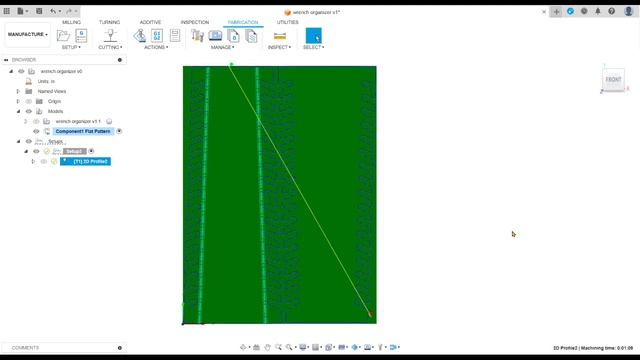The width and height of the screenshot is (640, 360).
Task: Open the MANUFACTURE workspace dropdown
Action: [x=27, y=34]
